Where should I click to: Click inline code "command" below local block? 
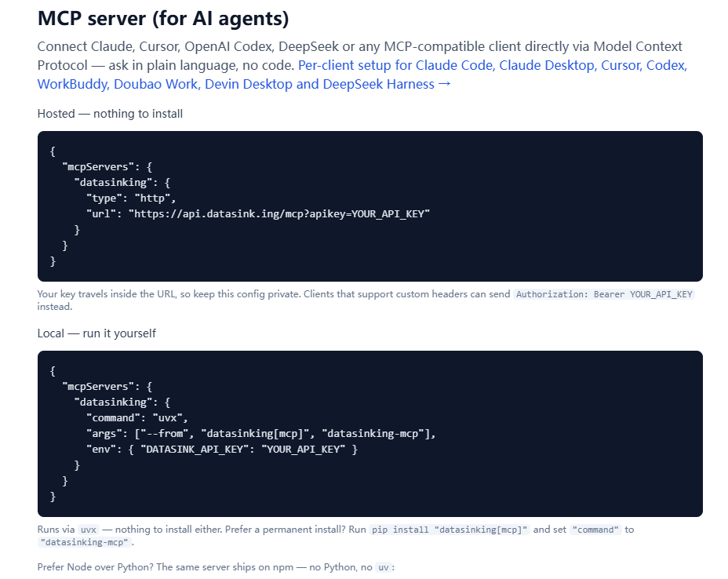click(595, 530)
